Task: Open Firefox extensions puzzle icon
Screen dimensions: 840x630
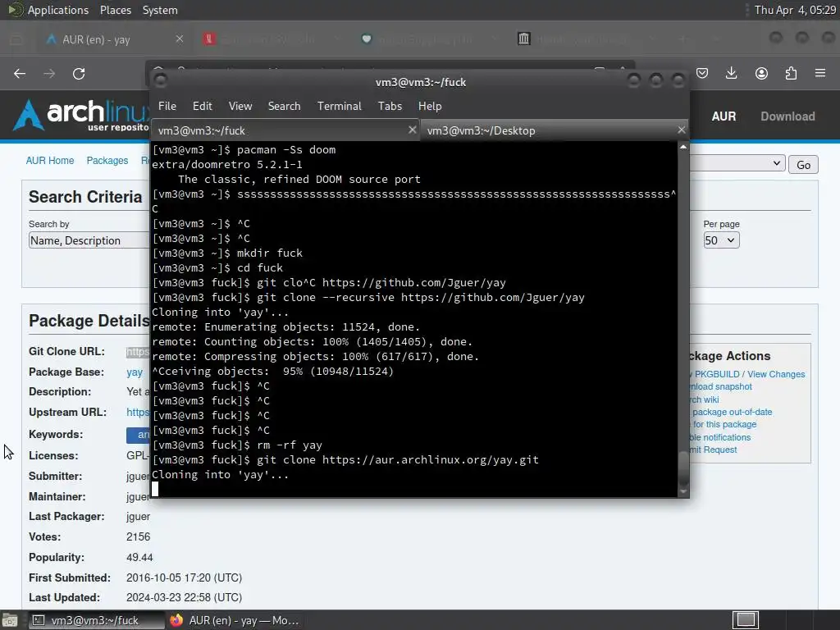Action: 791,73
